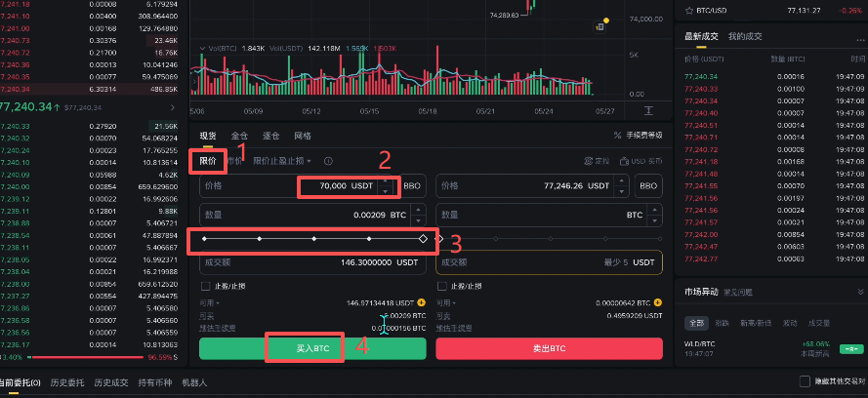Click the buy 价格 field showing 70,000

tap(297, 186)
